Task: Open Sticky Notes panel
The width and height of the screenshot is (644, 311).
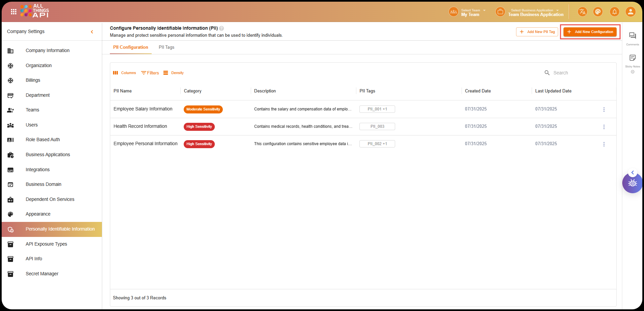Action: tap(632, 58)
